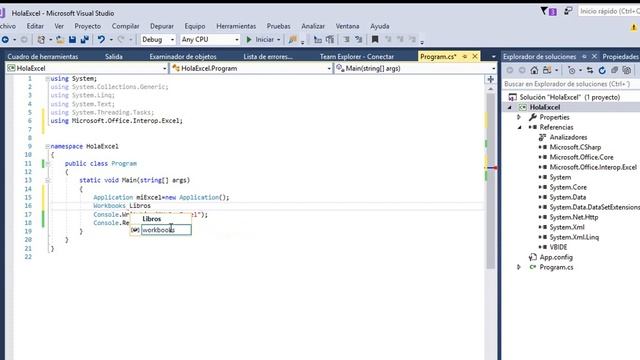Open the Depurar menu
The image size is (640, 360).
point(162,26)
